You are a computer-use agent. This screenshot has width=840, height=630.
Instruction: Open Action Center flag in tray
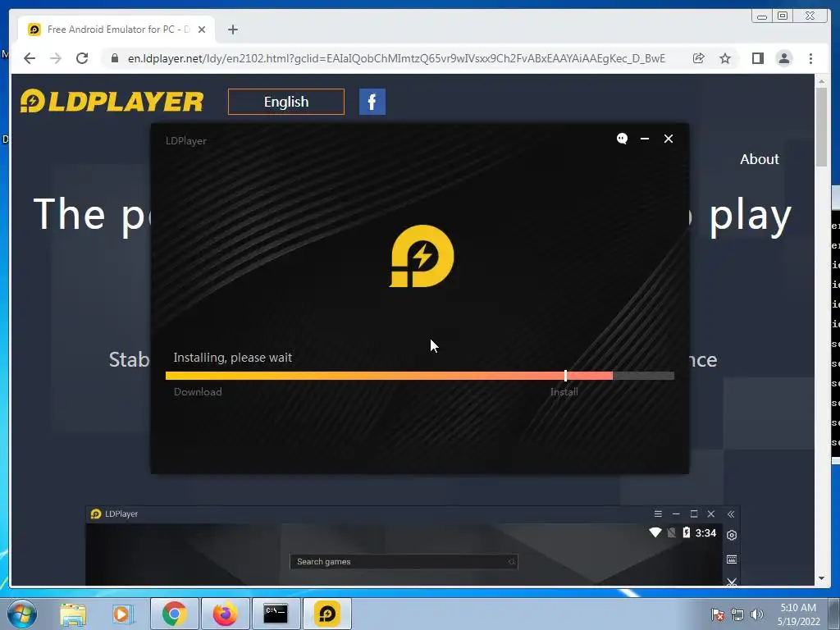(x=717, y=614)
